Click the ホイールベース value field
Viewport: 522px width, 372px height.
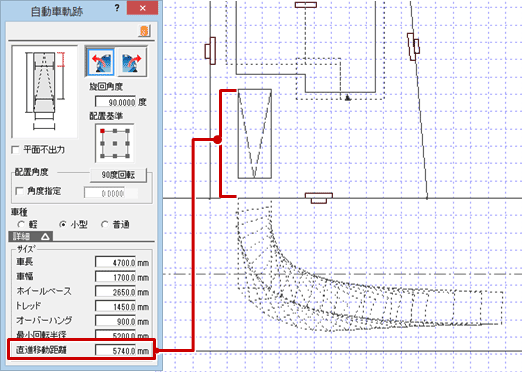(115, 292)
